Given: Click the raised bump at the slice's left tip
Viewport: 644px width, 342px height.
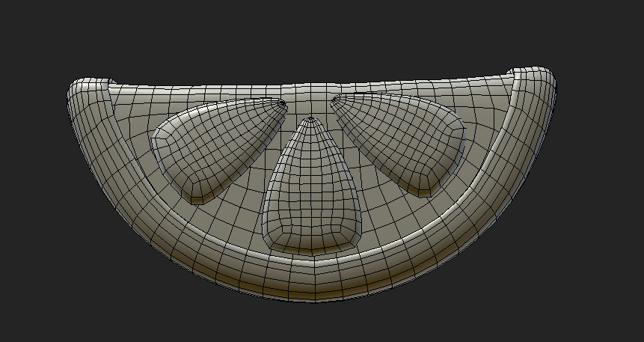Looking at the screenshot, I should click(x=88, y=88).
